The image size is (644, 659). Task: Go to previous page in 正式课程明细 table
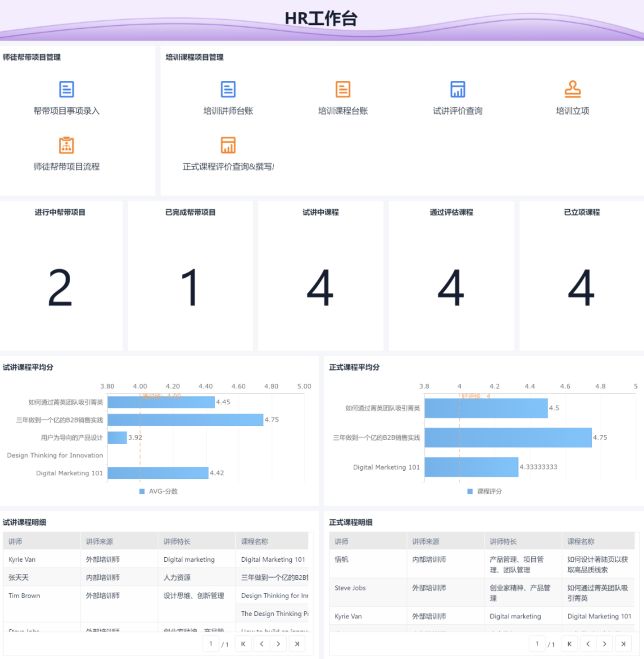coord(588,644)
